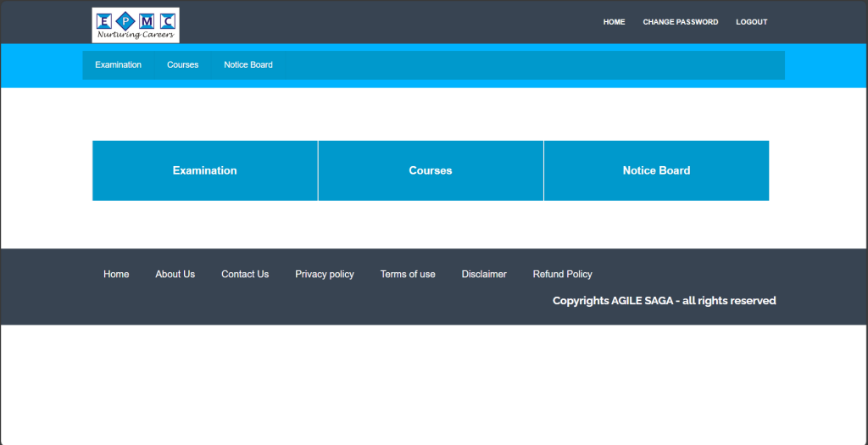Screen dimensions: 868x445
Task: Select Courses in the blue navigation bar
Action: point(182,65)
